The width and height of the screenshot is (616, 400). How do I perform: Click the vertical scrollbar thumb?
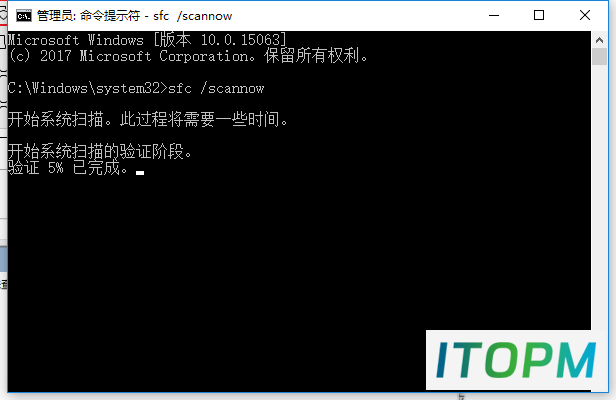click(x=599, y=57)
